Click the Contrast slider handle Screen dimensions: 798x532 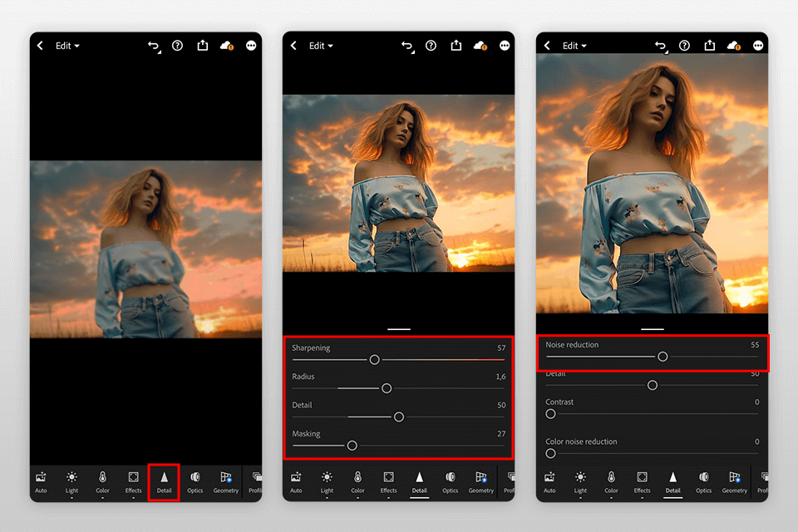click(550, 414)
